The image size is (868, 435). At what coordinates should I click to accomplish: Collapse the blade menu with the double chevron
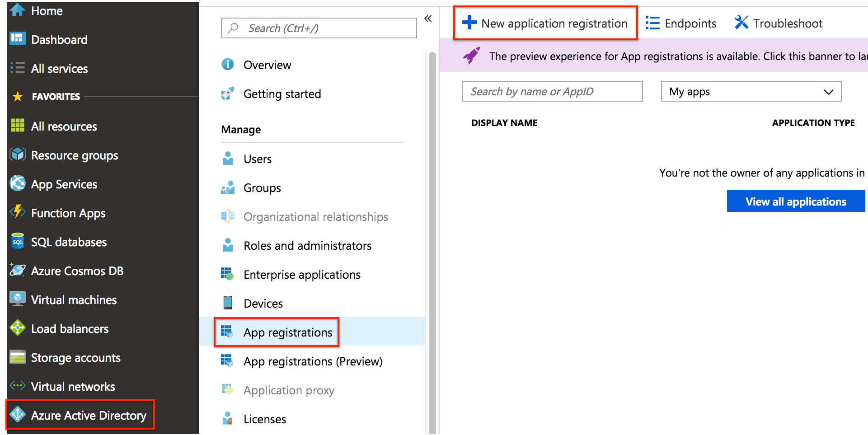click(x=428, y=19)
